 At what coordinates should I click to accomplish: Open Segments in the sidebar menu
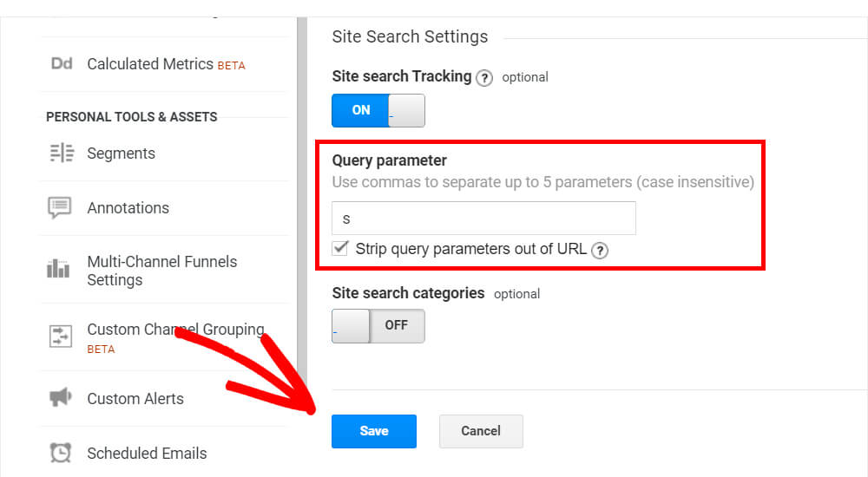pos(122,154)
